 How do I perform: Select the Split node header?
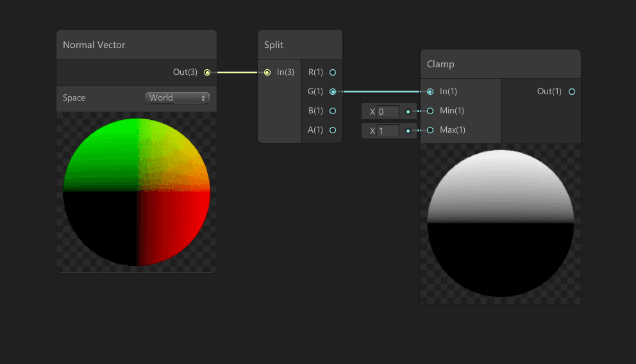click(x=300, y=45)
